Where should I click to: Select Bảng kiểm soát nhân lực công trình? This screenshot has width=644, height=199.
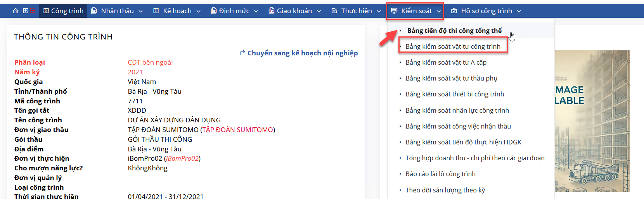coord(457,110)
